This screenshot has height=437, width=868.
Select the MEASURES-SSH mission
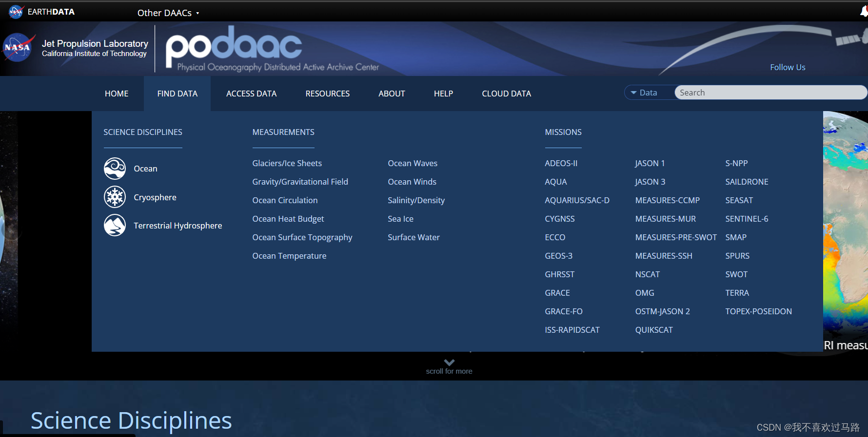(664, 256)
